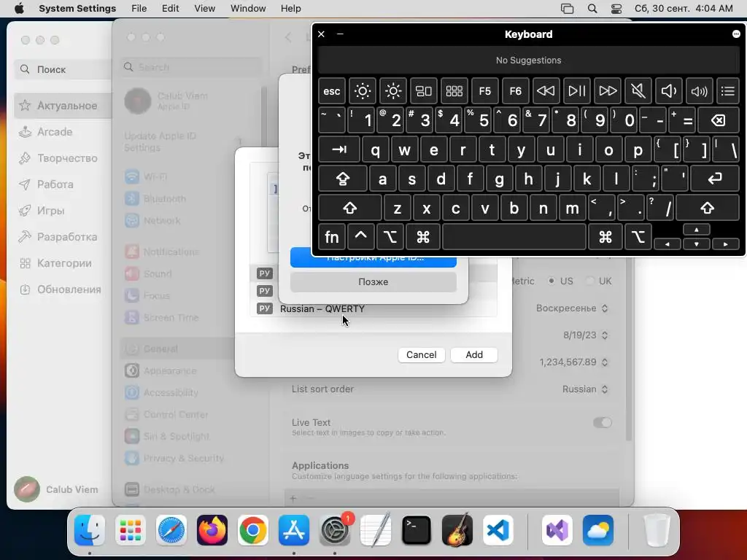Open Control Center in menu bar

point(616,9)
